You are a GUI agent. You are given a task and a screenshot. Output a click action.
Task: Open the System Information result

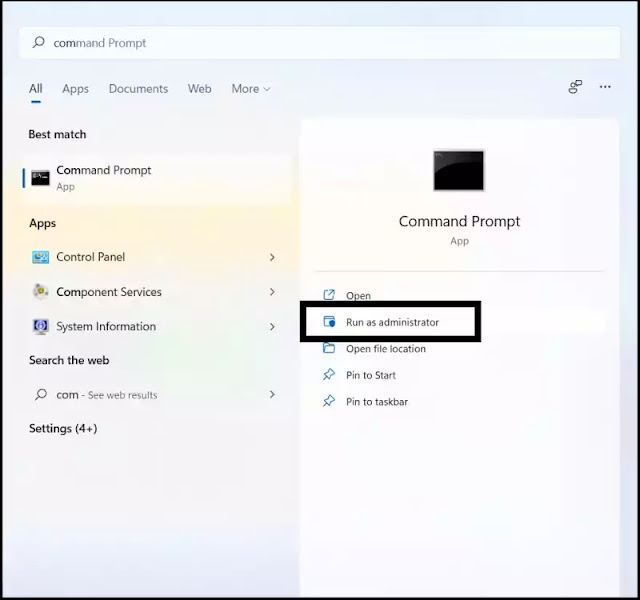click(154, 327)
